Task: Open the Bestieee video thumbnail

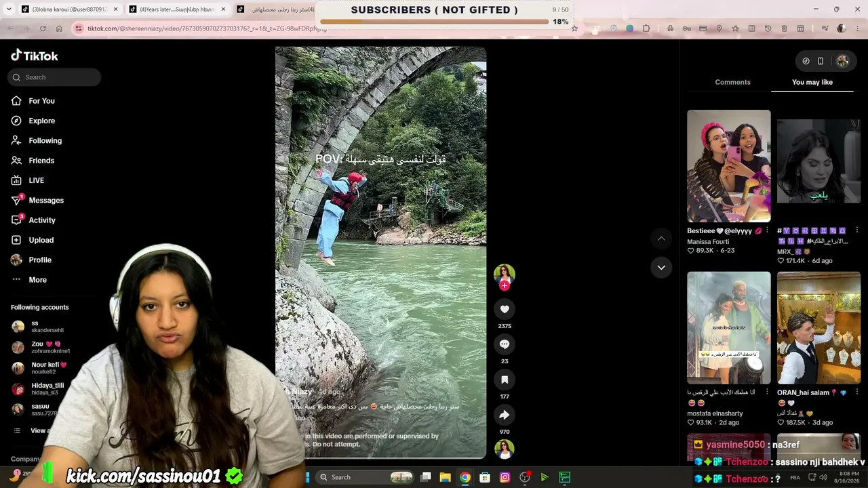Action: coord(729,166)
